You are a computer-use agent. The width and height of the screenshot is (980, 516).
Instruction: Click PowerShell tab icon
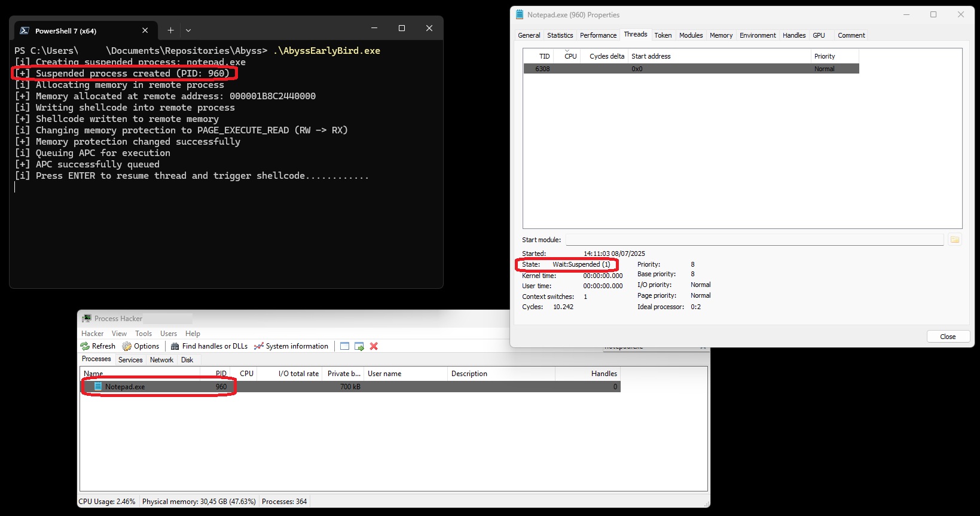(x=25, y=30)
